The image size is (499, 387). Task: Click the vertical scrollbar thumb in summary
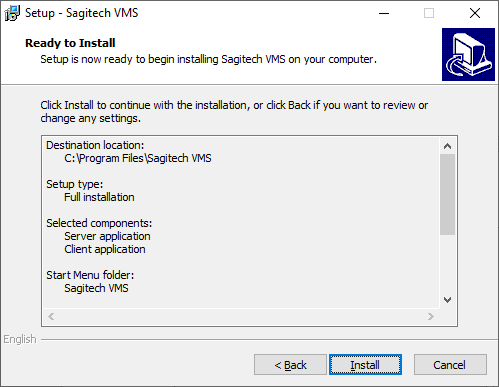tap(447, 194)
